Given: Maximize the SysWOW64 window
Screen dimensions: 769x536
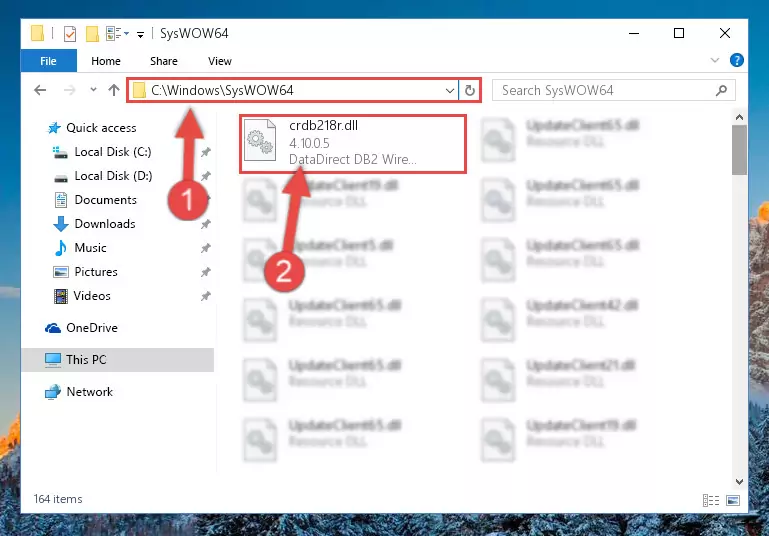Looking at the screenshot, I should 679,33.
